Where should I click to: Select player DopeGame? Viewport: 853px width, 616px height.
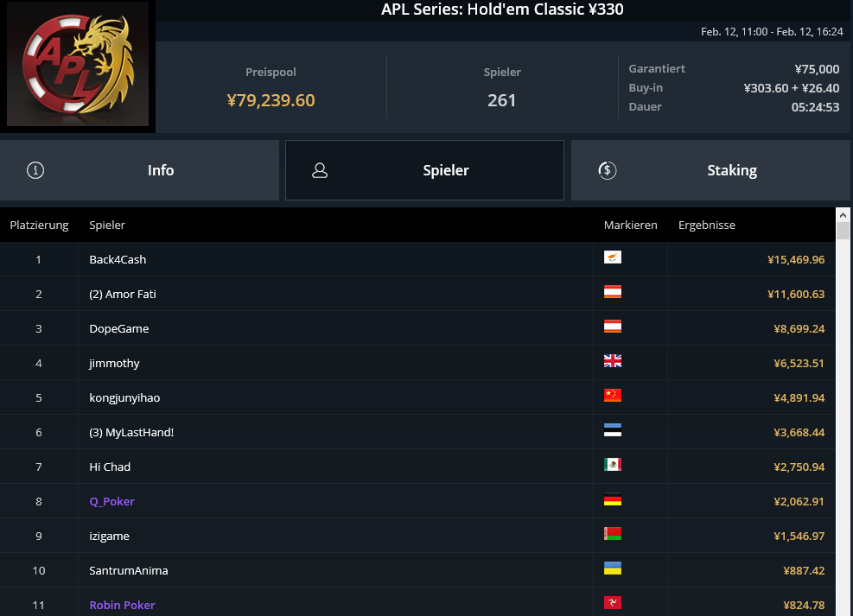click(x=118, y=328)
